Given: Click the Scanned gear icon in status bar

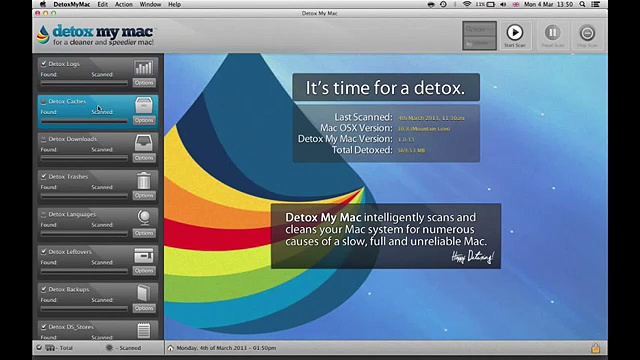Looking at the screenshot, I should (x=109, y=348).
